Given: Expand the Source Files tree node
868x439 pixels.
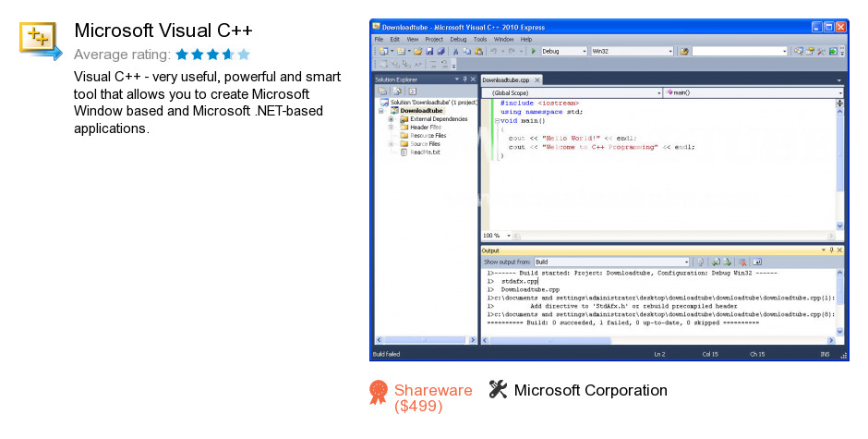Looking at the screenshot, I should pyautogui.click(x=391, y=144).
